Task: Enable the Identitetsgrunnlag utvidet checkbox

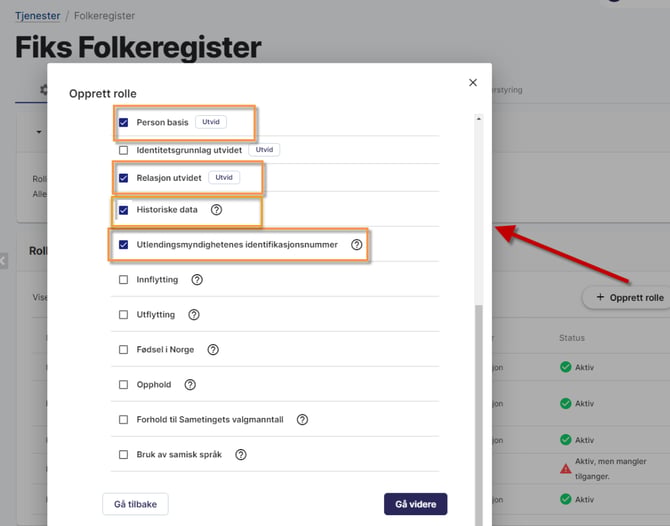Action: pyautogui.click(x=123, y=150)
